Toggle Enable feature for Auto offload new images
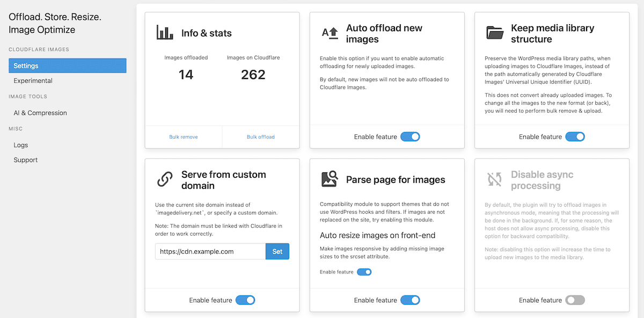This screenshot has width=644, height=318. [x=410, y=137]
